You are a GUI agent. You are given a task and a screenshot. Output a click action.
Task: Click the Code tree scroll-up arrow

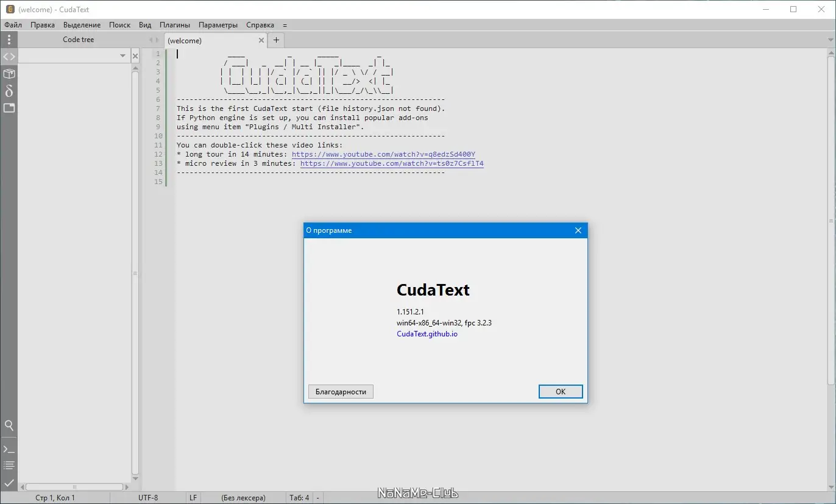[135, 68]
